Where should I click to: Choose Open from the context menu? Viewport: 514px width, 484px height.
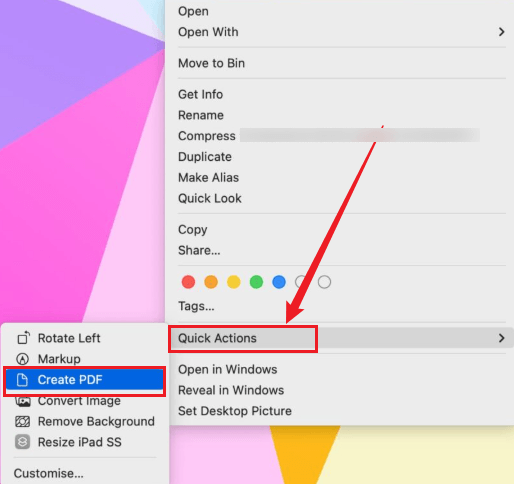[193, 11]
